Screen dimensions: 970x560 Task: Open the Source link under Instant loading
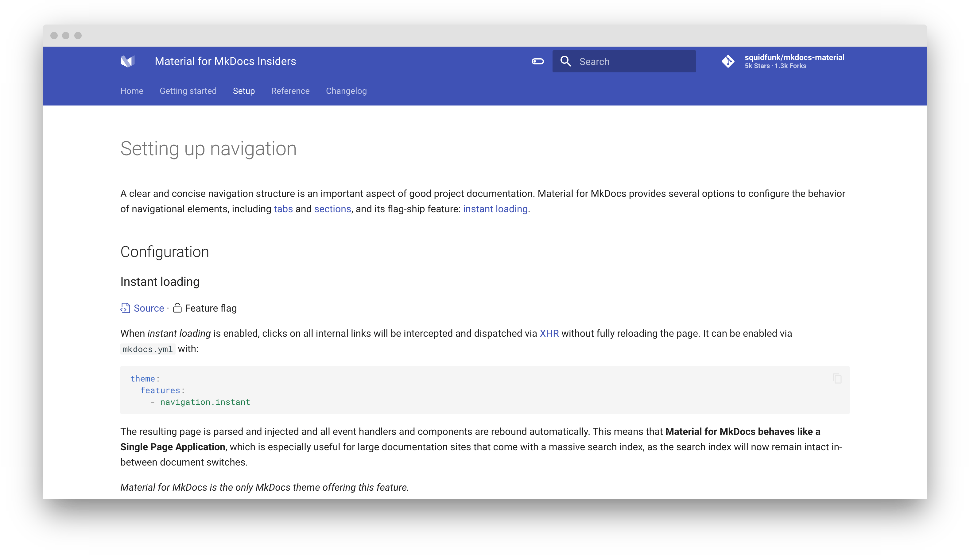pos(149,309)
